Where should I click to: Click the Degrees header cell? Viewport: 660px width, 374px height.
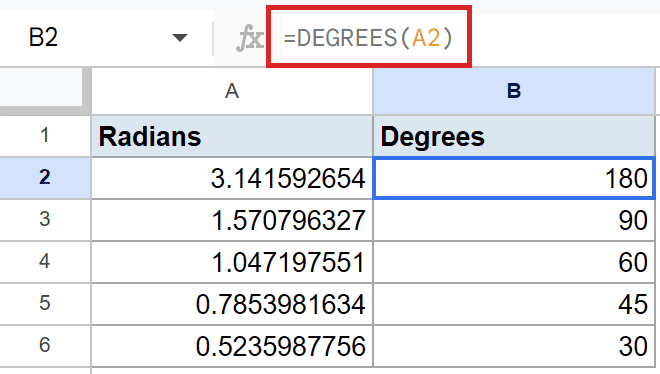(x=514, y=136)
